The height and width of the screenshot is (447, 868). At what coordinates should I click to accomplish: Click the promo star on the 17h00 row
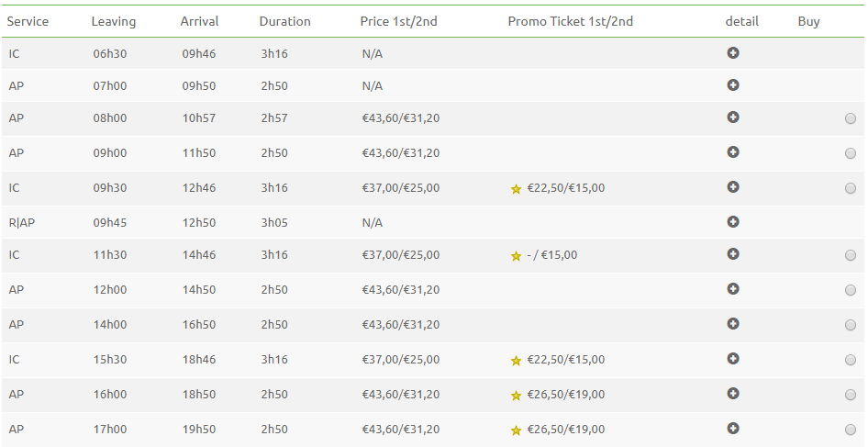click(516, 430)
